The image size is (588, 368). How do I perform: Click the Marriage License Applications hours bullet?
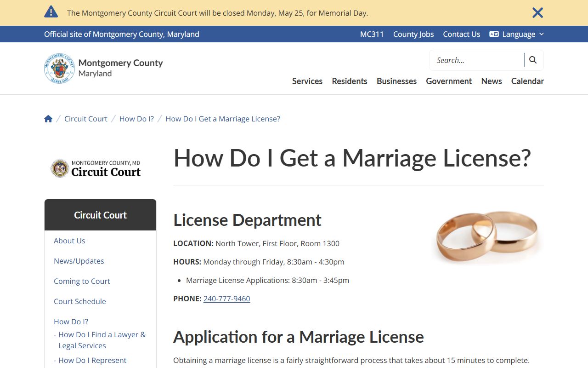point(267,280)
